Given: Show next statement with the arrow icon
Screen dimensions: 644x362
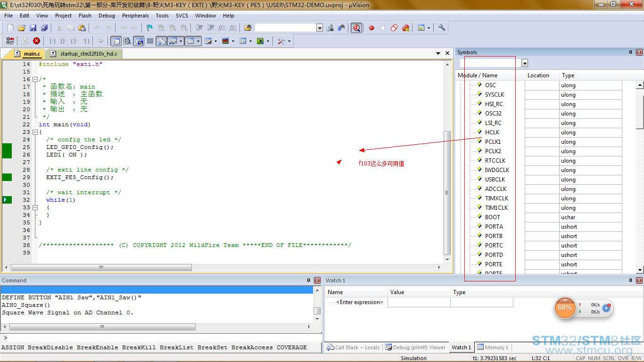Looking at the screenshot, I should 100,41.
